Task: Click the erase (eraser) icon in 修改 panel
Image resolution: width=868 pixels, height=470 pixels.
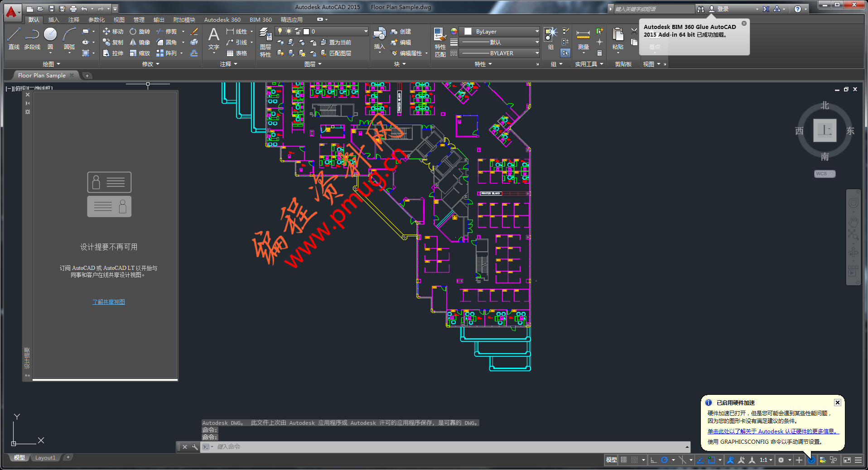Action: (194, 31)
